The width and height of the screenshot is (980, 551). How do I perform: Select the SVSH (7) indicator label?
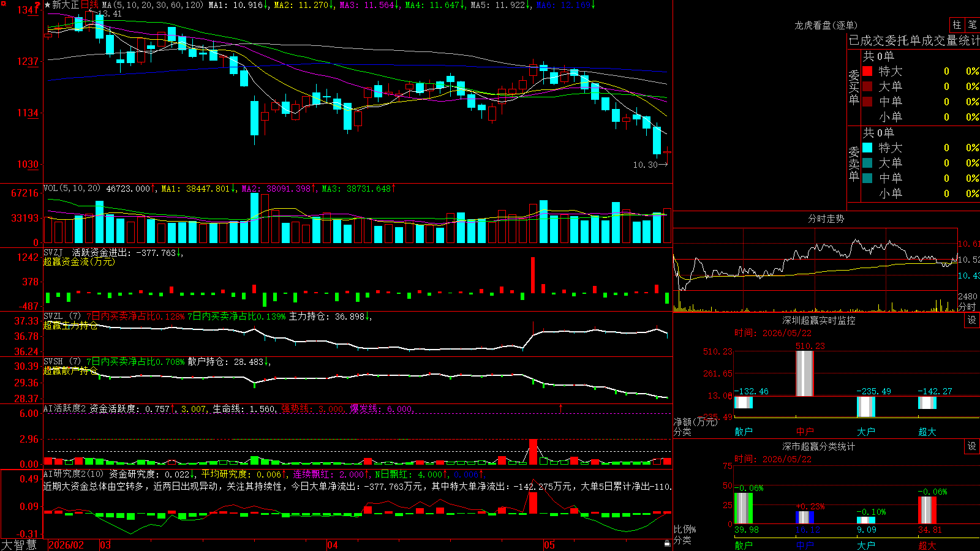62,362
